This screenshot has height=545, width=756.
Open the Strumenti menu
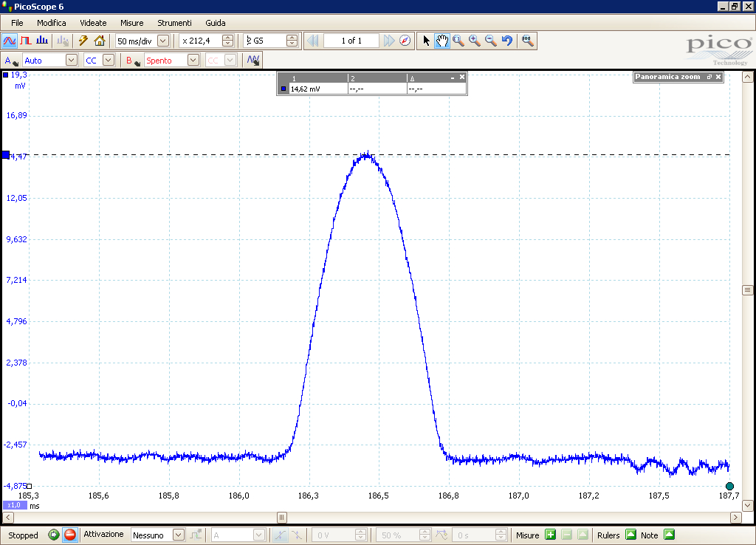pos(174,23)
